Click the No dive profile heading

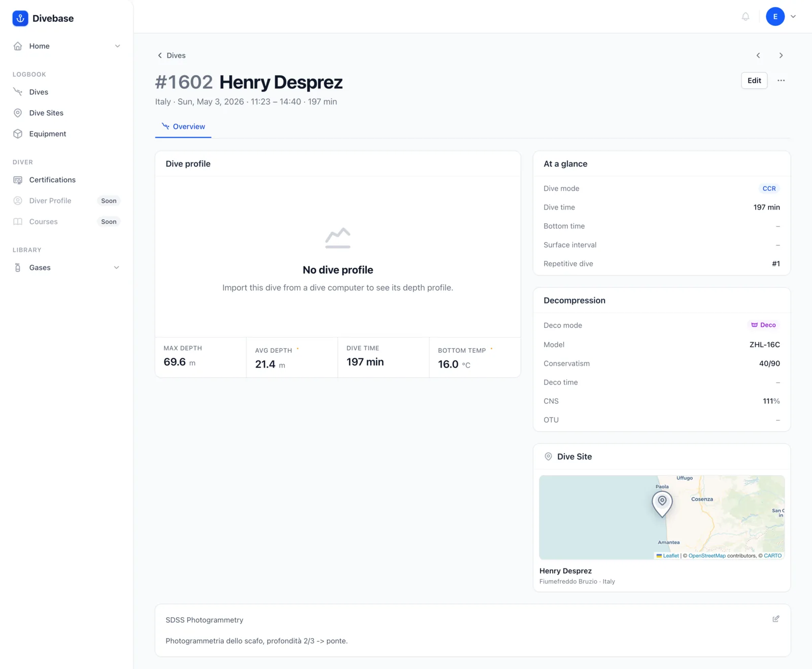click(x=338, y=270)
